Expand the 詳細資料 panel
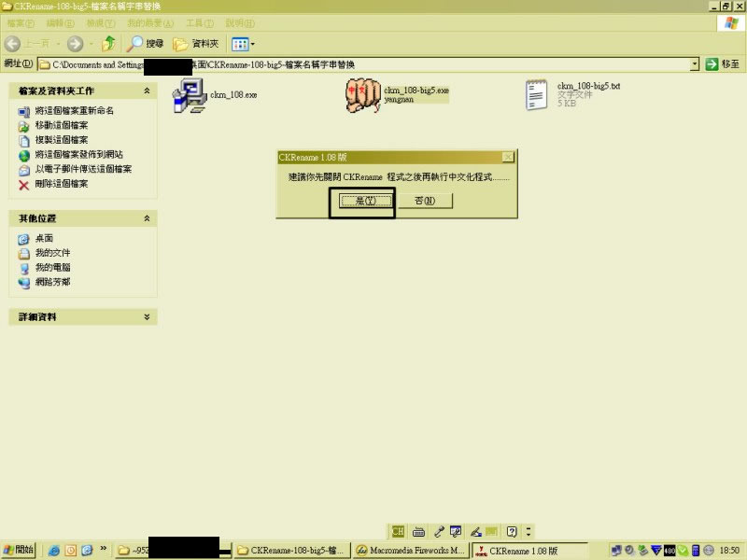The height and width of the screenshot is (560, 747). click(x=147, y=316)
